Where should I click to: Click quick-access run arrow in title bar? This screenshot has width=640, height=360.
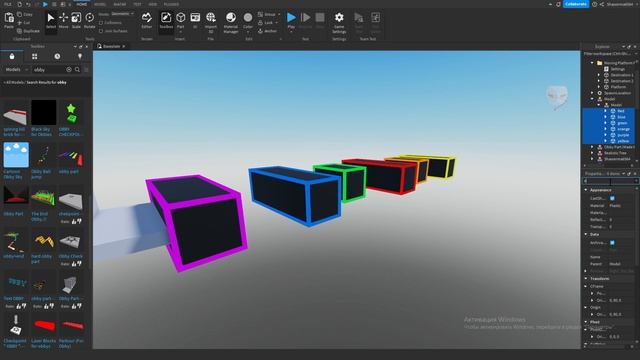[45, 4]
